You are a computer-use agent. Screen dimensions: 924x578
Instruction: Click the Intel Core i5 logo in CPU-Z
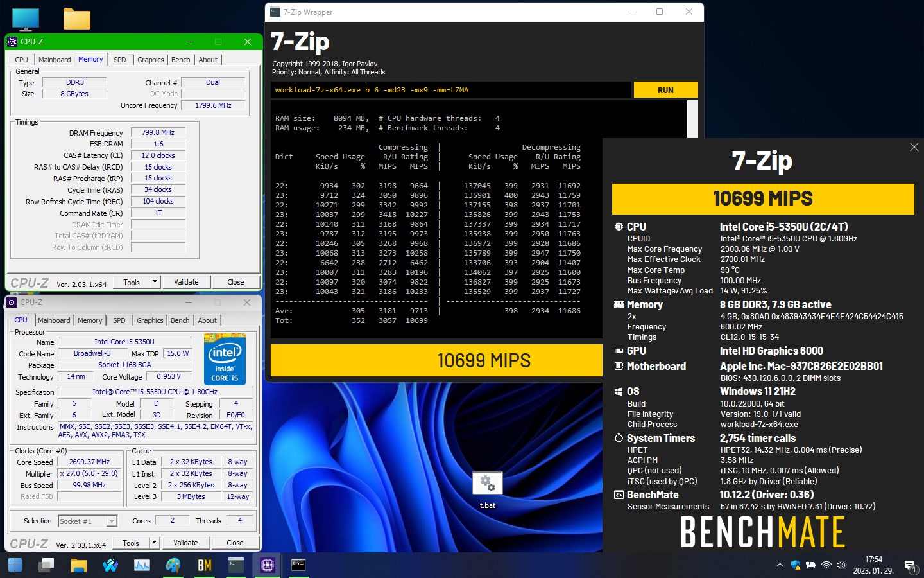tap(225, 359)
